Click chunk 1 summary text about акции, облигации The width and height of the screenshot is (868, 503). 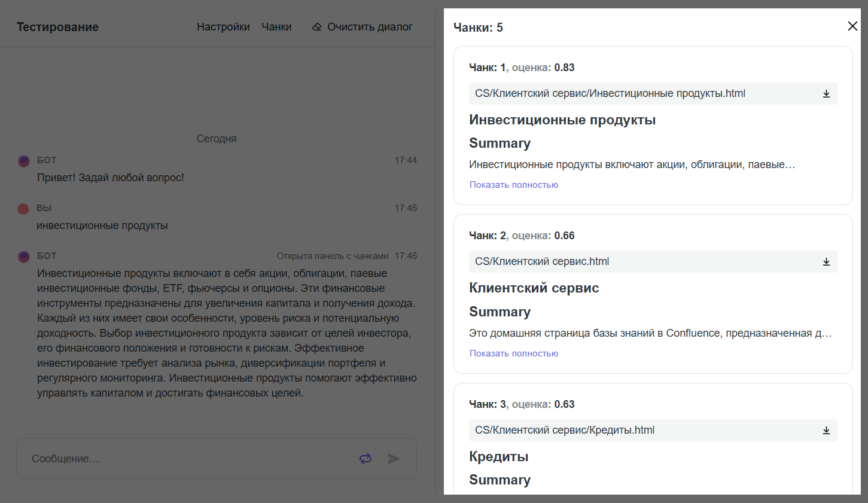pyautogui.click(x=632, y=164)
